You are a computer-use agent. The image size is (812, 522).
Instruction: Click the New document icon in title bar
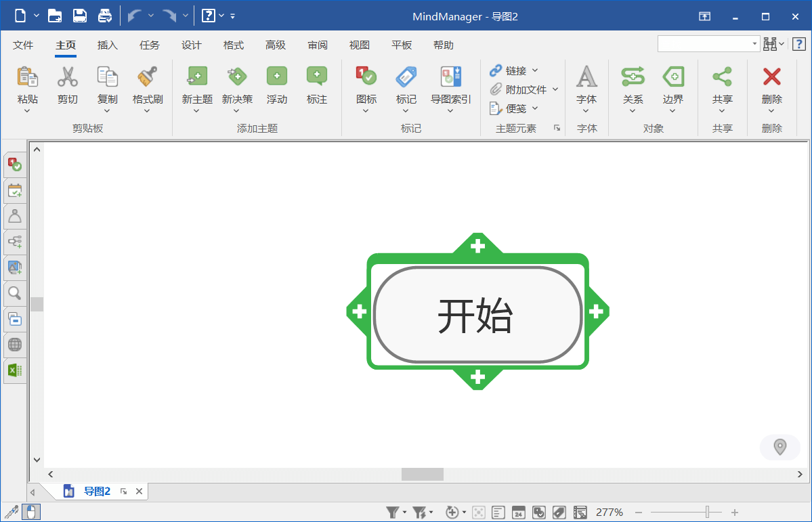(20, 16)
